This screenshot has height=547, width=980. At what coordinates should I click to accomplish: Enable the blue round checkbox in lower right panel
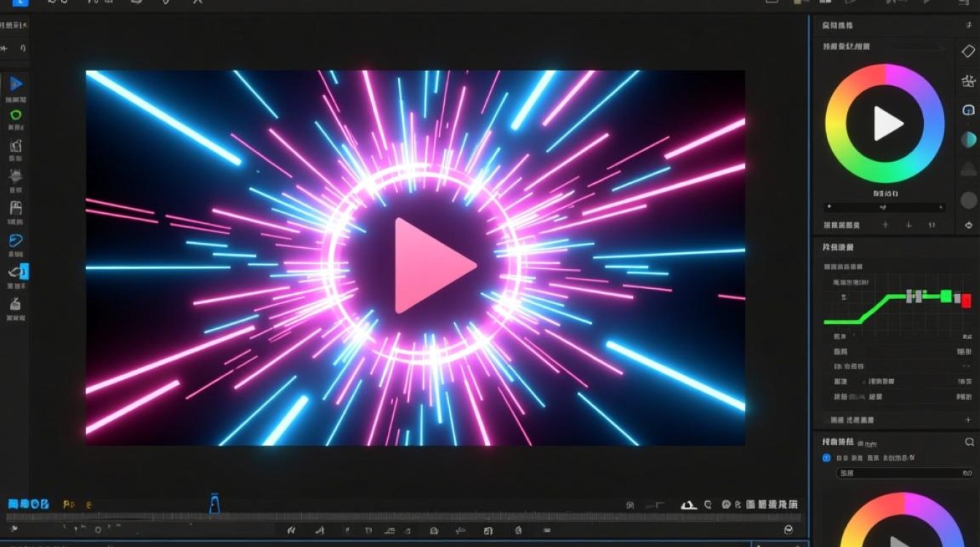click(x=826, y=458)
